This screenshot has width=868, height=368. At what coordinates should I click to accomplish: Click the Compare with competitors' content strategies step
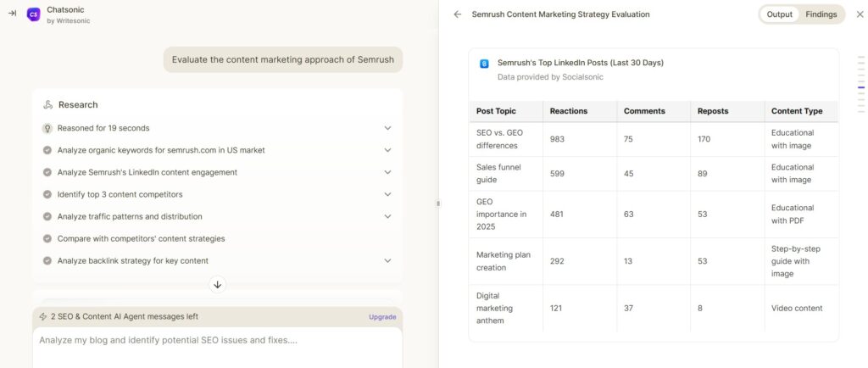click(142, 238)
